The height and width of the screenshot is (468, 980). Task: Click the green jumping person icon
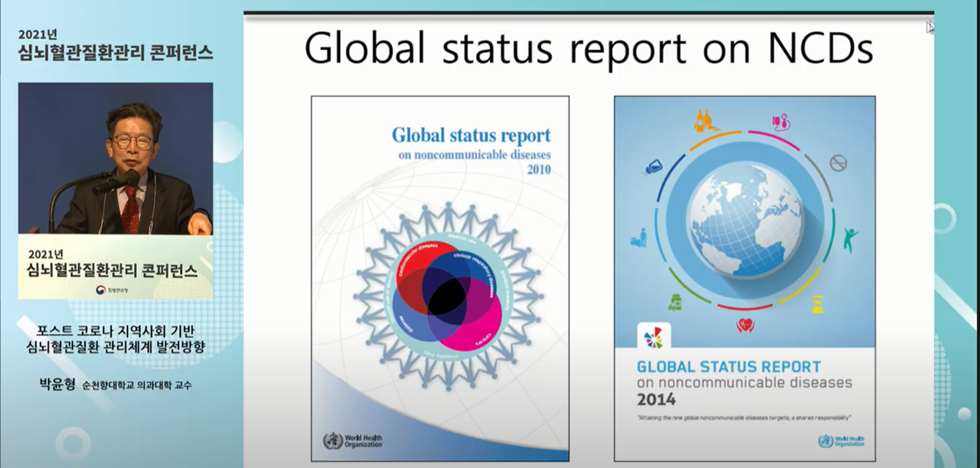850,239
